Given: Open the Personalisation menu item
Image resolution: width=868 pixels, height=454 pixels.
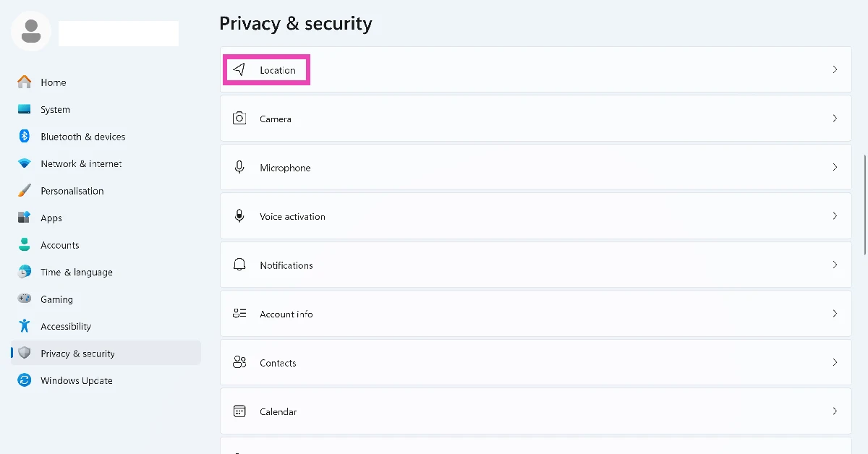Looking at the screenshot, I should point(72,190).
